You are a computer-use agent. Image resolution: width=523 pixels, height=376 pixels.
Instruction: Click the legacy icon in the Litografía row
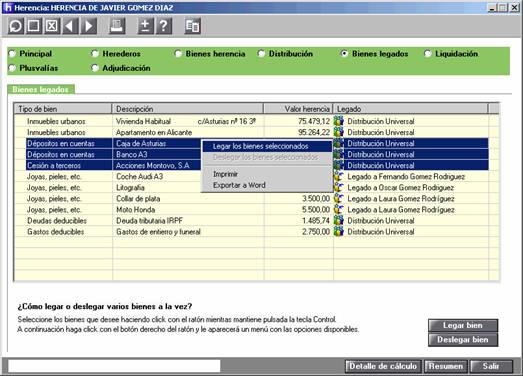click(339, 187)
